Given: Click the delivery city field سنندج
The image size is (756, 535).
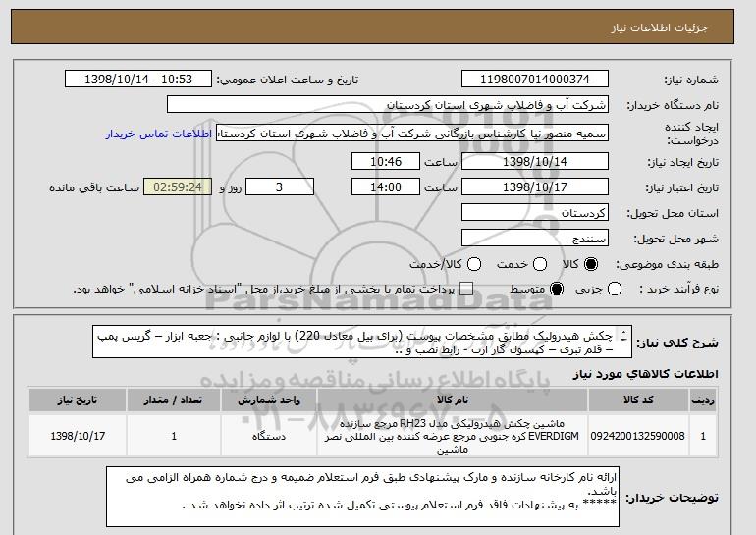Looking at the screenshot, I should coord(535,239).
